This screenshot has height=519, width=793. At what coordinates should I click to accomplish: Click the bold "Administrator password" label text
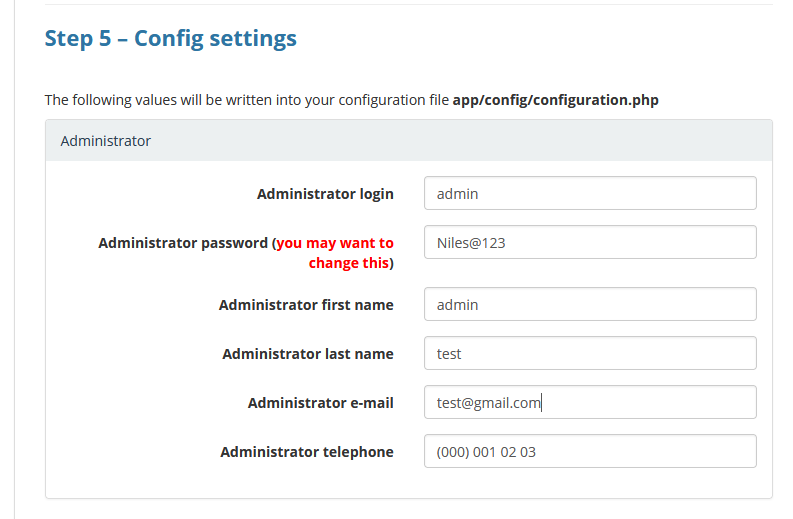click(182, 243)
